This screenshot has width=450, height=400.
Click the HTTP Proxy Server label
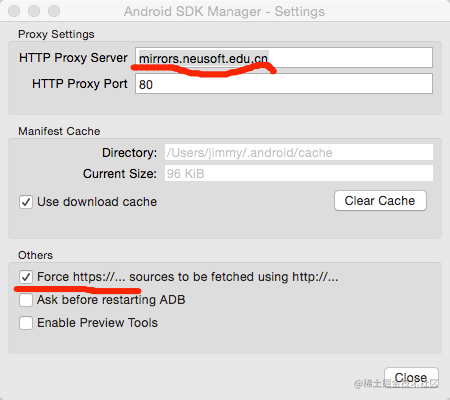coord(73,58)
